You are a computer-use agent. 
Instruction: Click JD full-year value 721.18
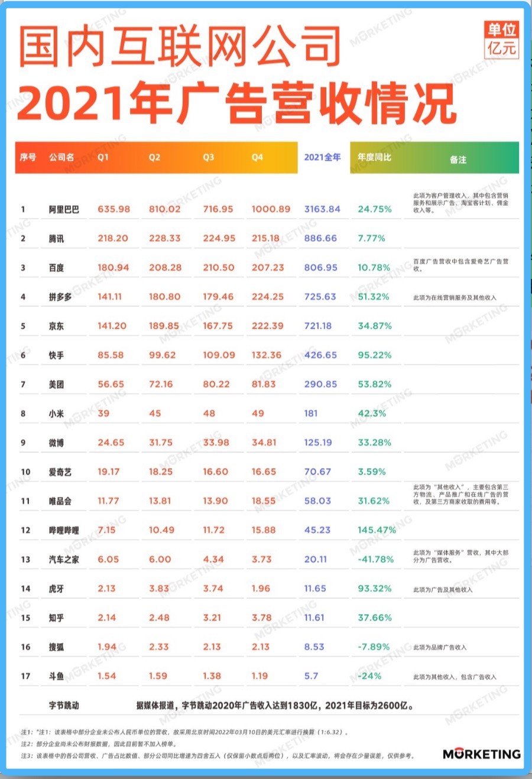318,326
